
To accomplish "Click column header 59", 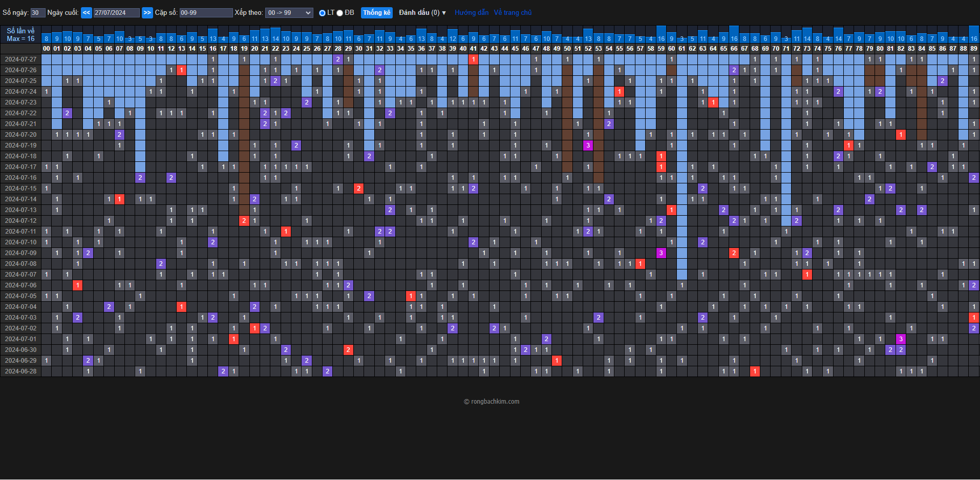I will (661, 49).
